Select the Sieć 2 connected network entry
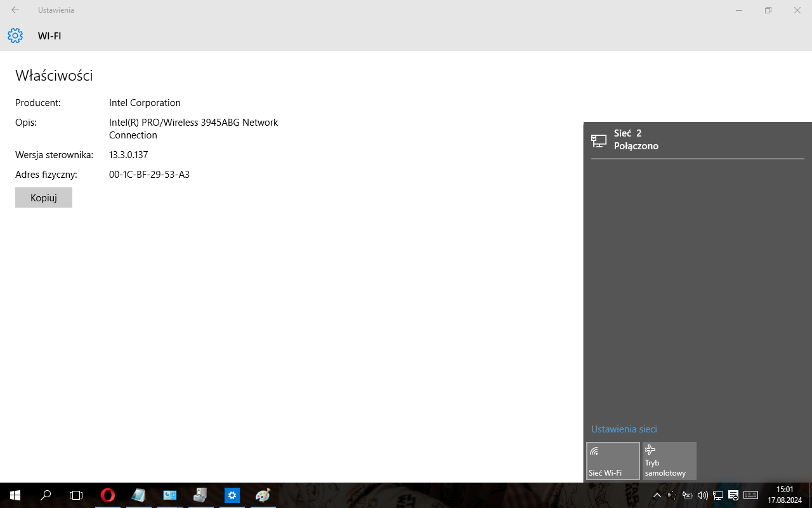The height and width of the screenshot is (508, 812). (x=698, y=140)
